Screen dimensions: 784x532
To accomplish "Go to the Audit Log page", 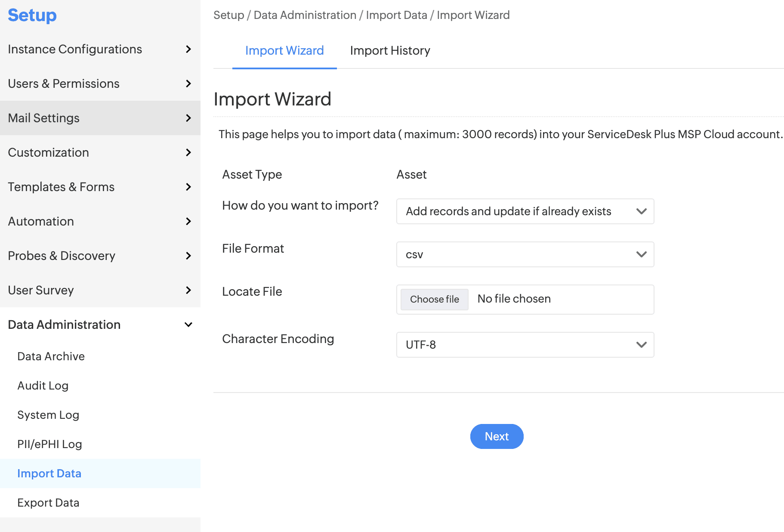I will (x=43, y=386).
